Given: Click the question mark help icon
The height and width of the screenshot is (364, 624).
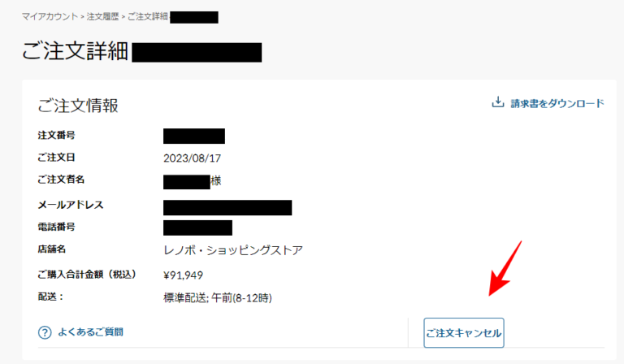Looking at the screenshot, I should point(45,332).
